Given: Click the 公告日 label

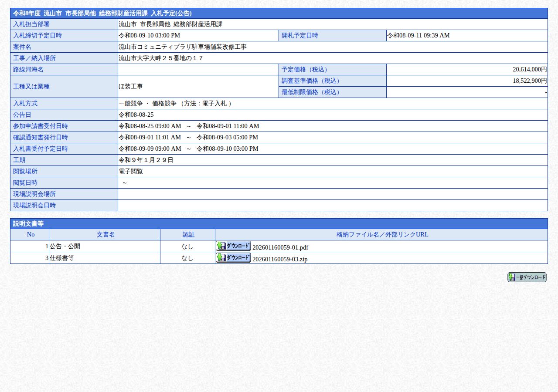Looking at the screenshot, I should coord(22,115).
